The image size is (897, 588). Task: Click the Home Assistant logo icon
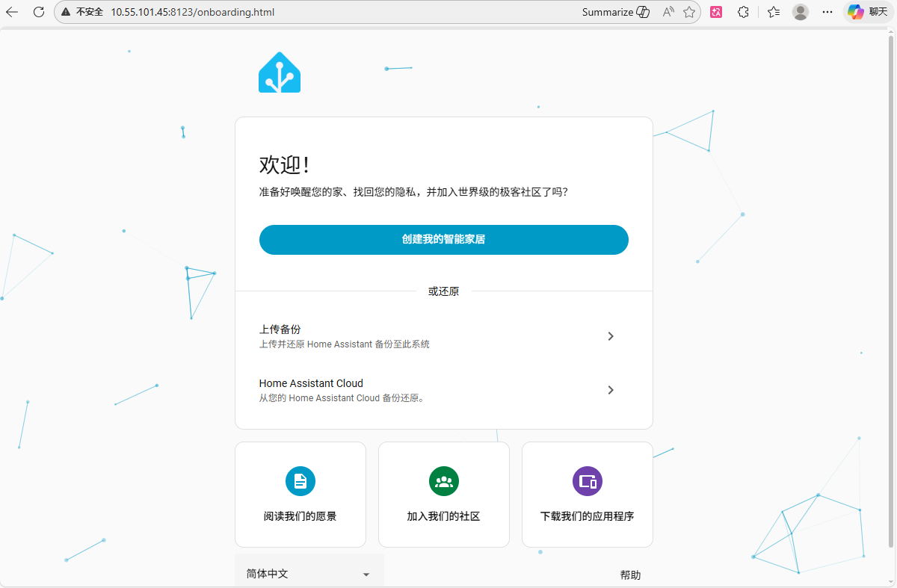coord(280,72)
